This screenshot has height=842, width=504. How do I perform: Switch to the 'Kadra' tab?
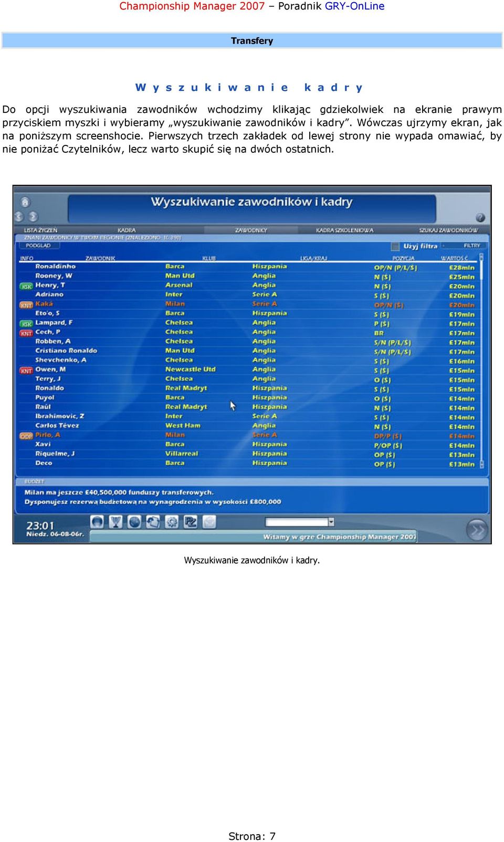[127, 230]
